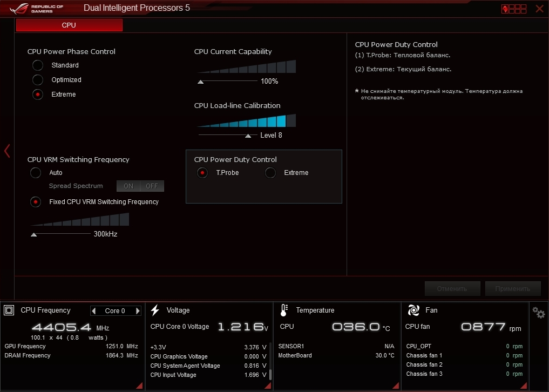This screenshot has height=392, width=549.
Task: Click the CPU Core 0 Voltage label
Action: [180, 327]
